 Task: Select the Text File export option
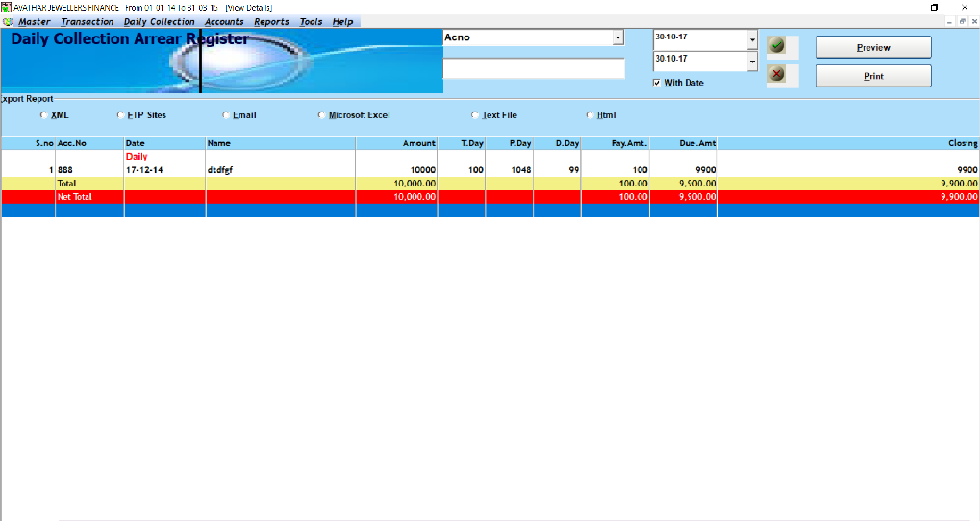475,115
